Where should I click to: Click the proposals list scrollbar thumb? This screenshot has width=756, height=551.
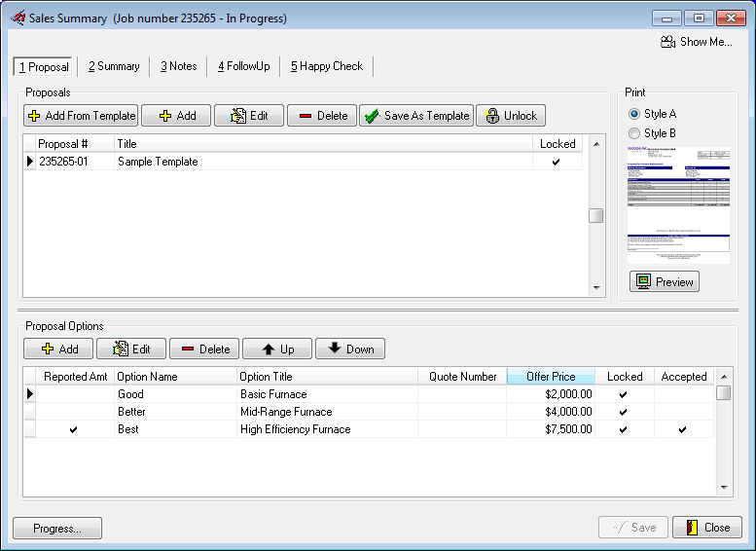click(x=596, y=216)
